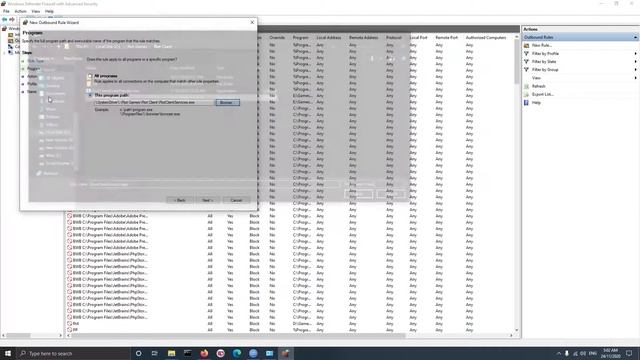
Task: Open File Explorer from the taskbar
Action: (x=171, y=353)
